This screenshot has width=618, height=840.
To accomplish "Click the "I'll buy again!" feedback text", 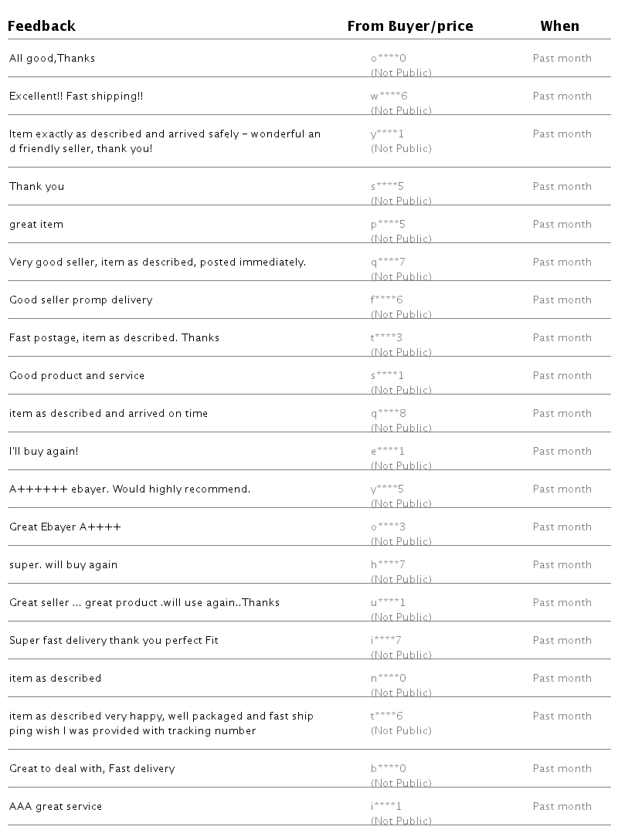I will [x=43, y=452].
